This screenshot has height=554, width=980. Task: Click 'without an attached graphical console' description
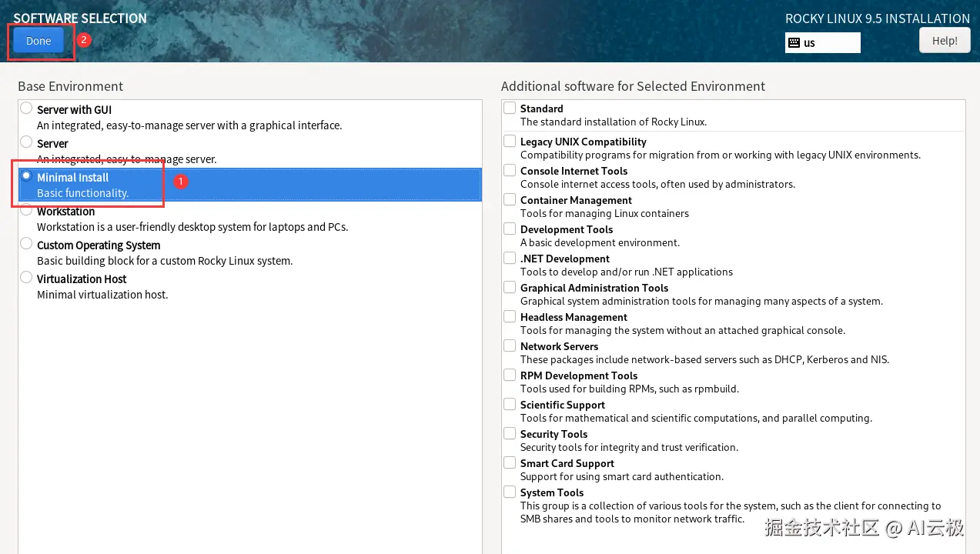pyautogui.click(x=683, y=331)
